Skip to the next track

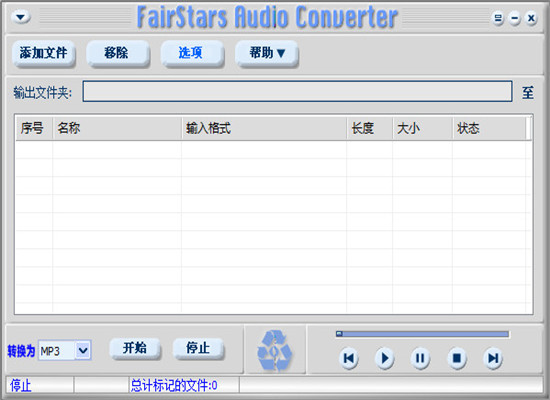click(x=493, y=358)
